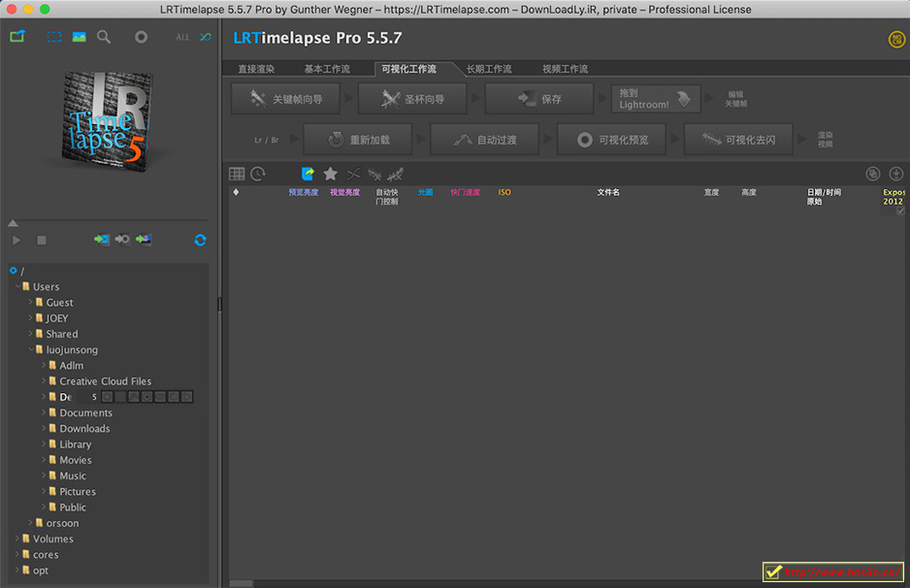Click the copy circle icon at top right of table

tap(873, 174)
